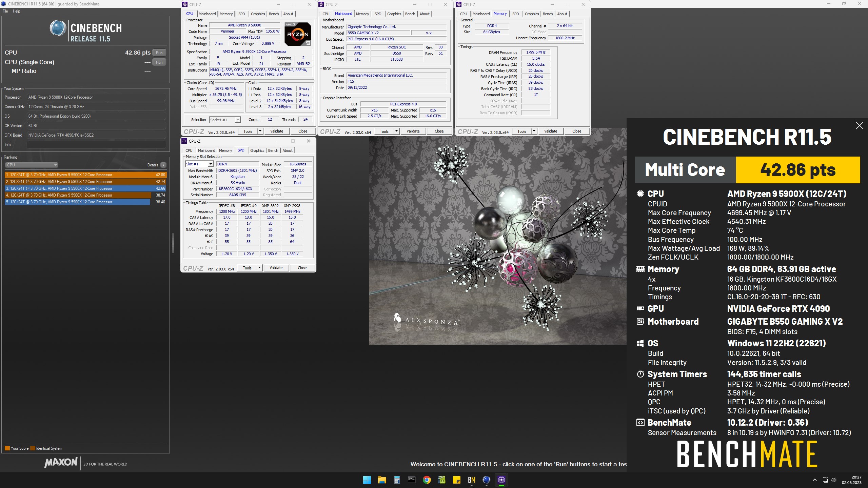Click CPU-Z title icon of SPD window
The image size is (868, 488).
184,141
